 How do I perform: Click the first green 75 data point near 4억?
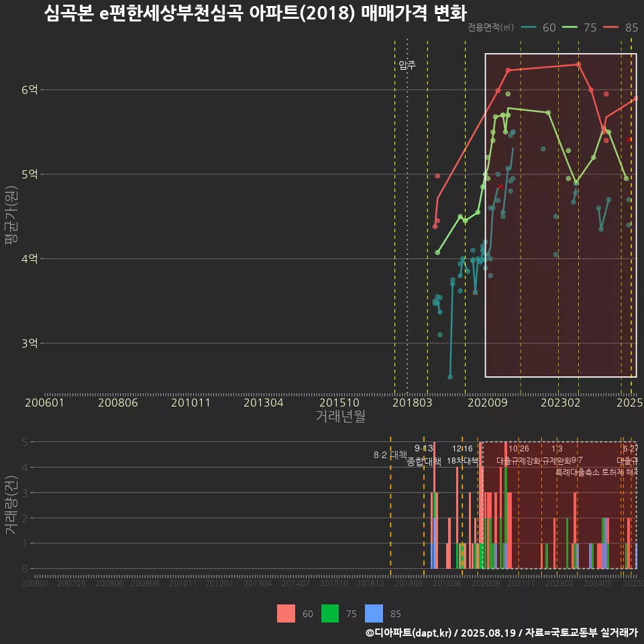coord(437,253)
